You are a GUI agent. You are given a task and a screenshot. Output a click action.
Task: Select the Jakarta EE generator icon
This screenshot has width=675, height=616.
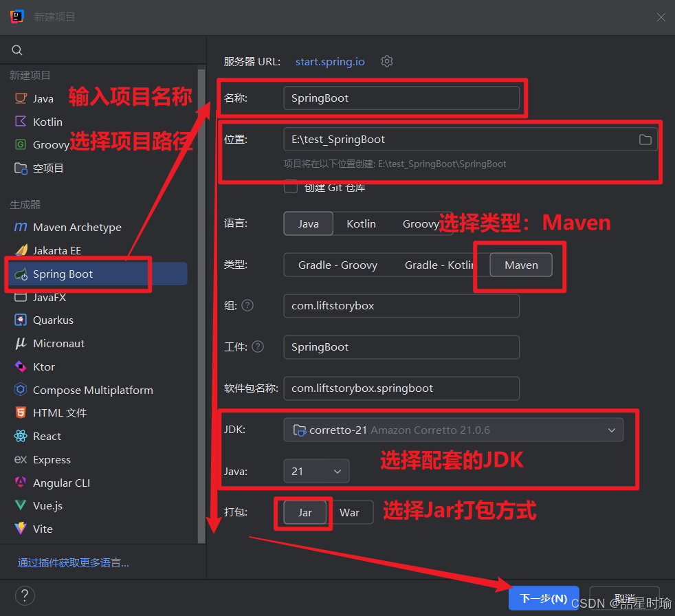[21, 250]
